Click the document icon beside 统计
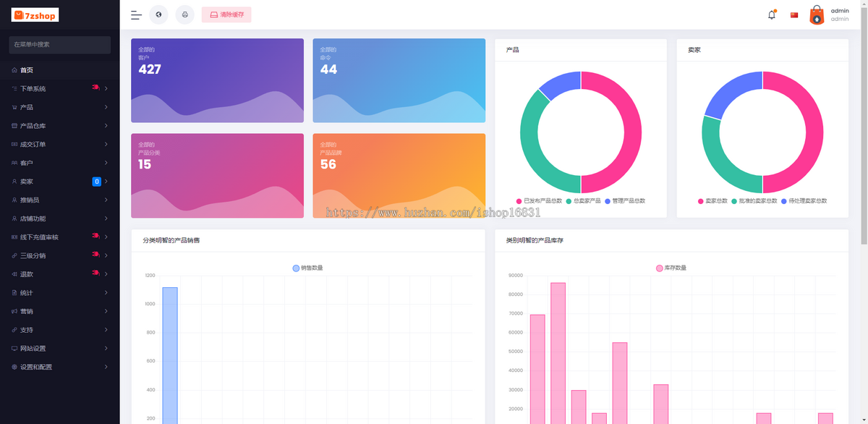This screenshot has height=424, width=868. point(14,292)
